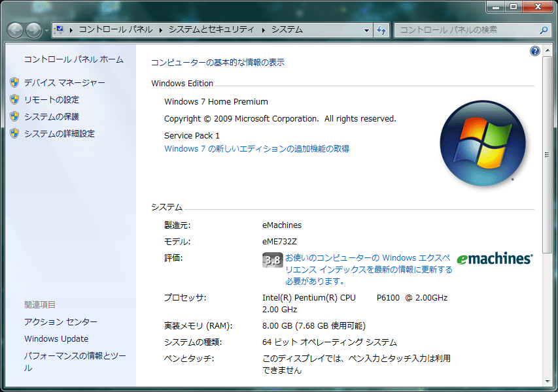
Task: Click shield icon beside リモートの設定
Action: (14, 99)
